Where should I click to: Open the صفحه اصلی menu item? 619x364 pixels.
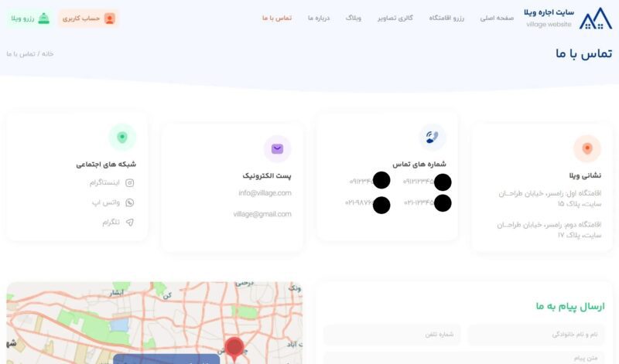tap(497, 18)
